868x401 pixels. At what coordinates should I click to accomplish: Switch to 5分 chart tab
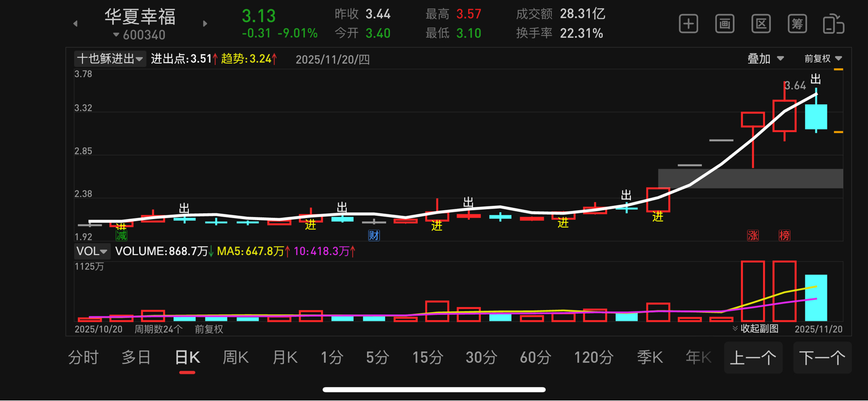point(377,358)
